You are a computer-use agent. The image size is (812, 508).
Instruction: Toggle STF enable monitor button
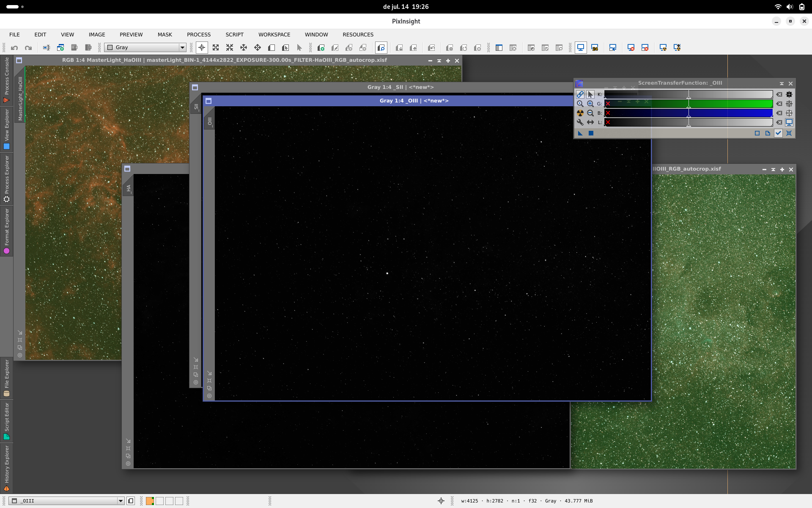point(789,122)
